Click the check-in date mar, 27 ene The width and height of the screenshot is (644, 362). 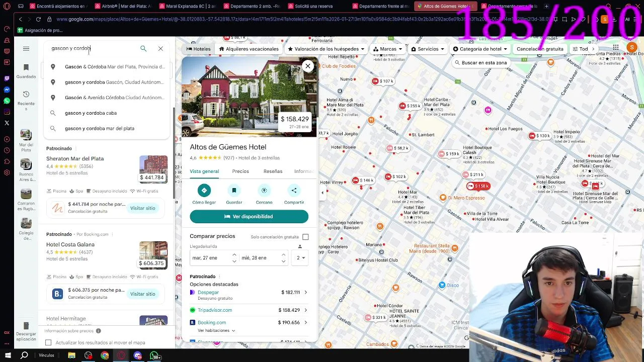(210, 258)
